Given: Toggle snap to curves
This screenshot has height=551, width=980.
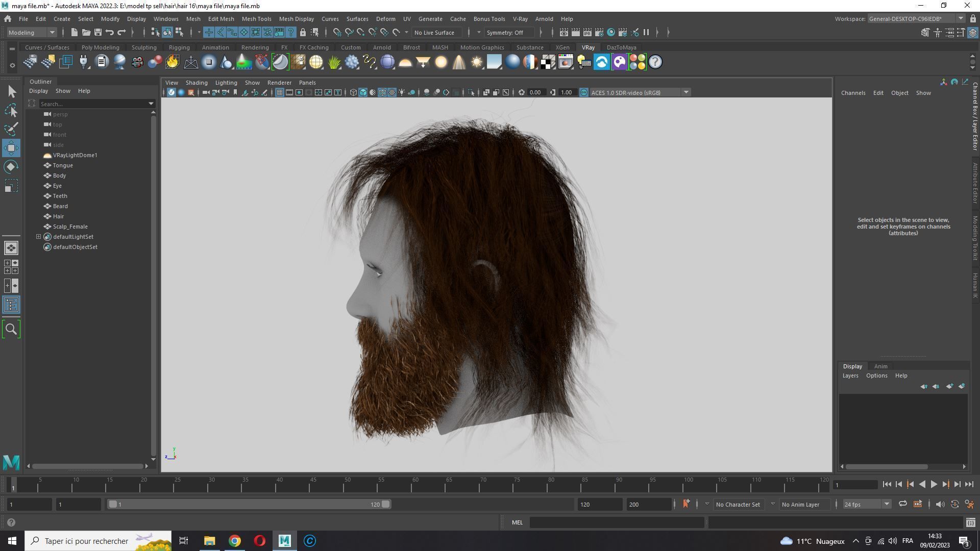Looking at the screenshot, I should [349, 33].
